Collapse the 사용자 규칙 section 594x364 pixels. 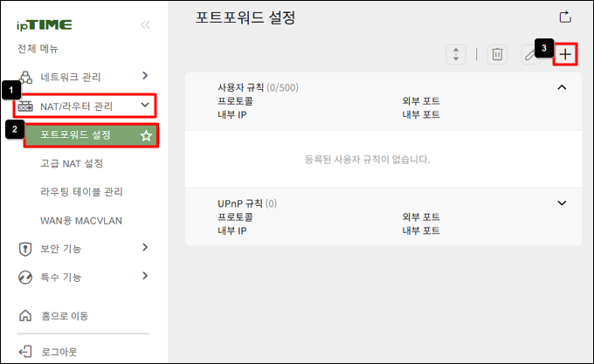pyautogui.click(x=562, y=87)
